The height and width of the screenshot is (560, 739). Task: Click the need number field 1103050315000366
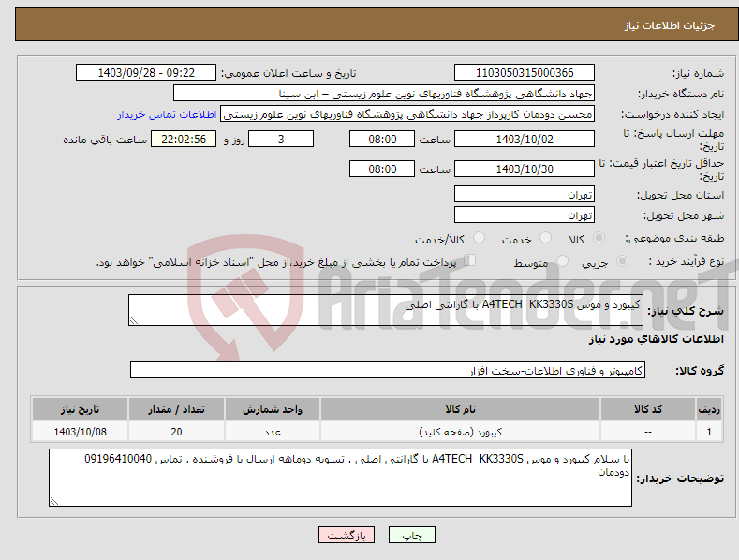(x=525, y=73)
